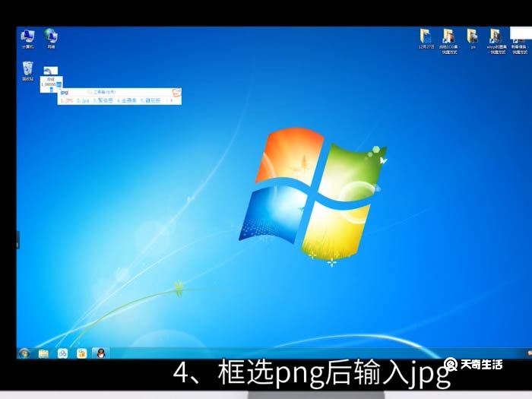Image resolution: width=532 pixels, height=399 pixels.
Task: Open the orange bag taskbar app
Action: (81, 353)
